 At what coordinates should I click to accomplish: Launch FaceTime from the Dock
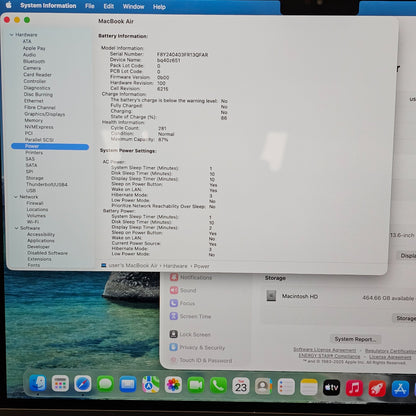196,385
